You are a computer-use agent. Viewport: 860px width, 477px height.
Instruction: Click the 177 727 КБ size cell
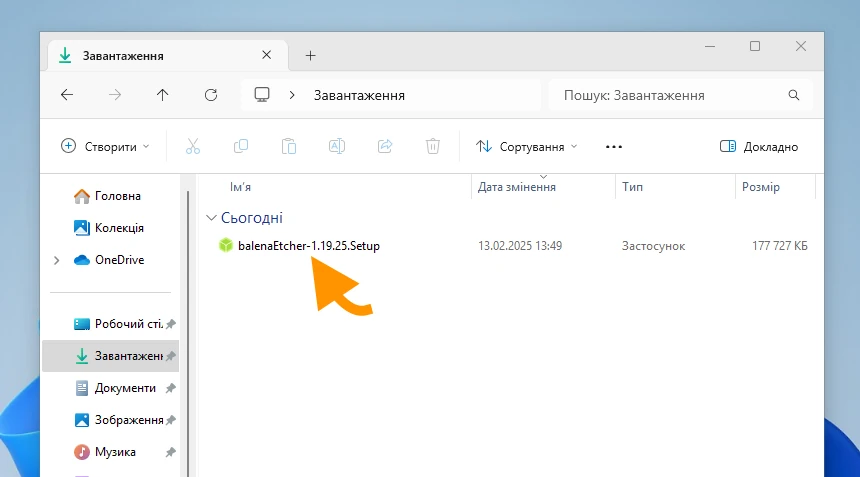(779, 246)
